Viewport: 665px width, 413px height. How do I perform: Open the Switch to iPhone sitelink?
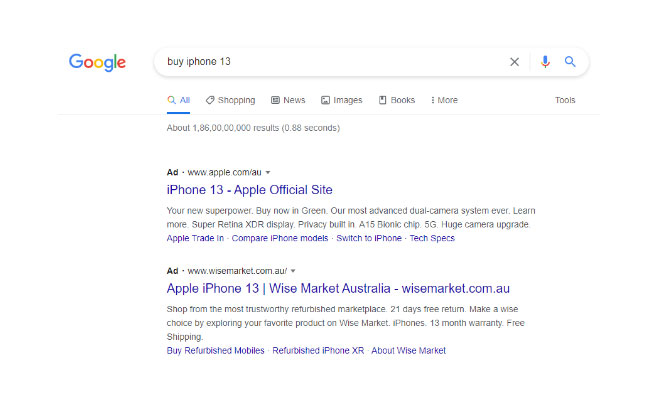pyautogui.click(x=369, y=238)
